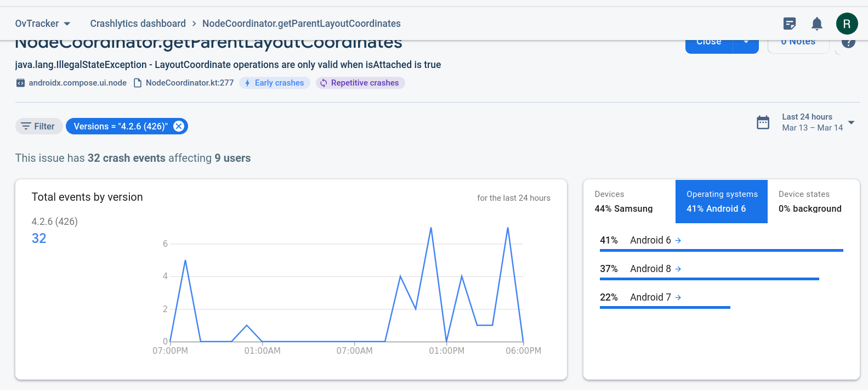Switch to the Device states tab

coord(809,201)
